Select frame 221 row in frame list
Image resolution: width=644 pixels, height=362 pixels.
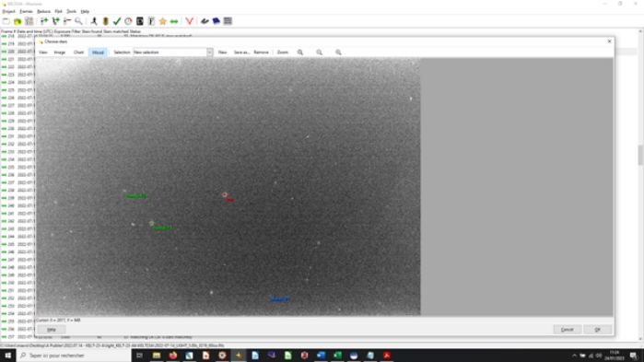coord(18,59)
